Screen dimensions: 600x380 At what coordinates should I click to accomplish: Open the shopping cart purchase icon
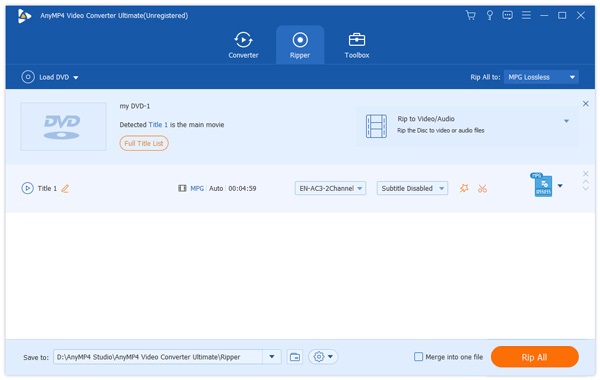[470, 15]
